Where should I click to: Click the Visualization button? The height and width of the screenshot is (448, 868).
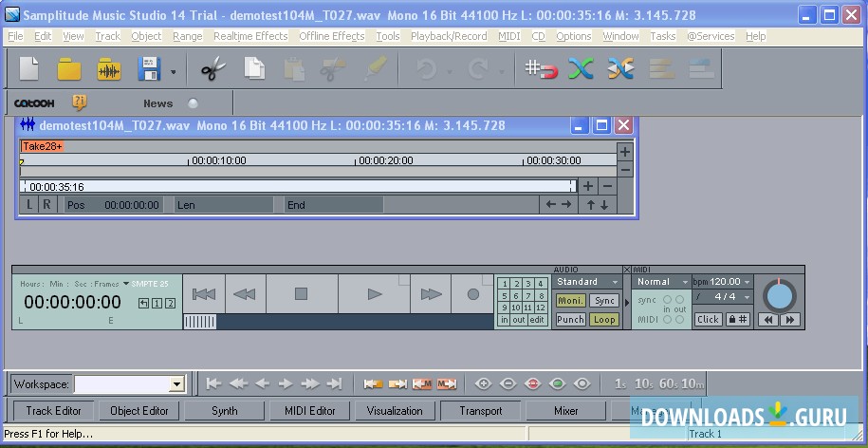pyautogui.click(x=395, y=411)
